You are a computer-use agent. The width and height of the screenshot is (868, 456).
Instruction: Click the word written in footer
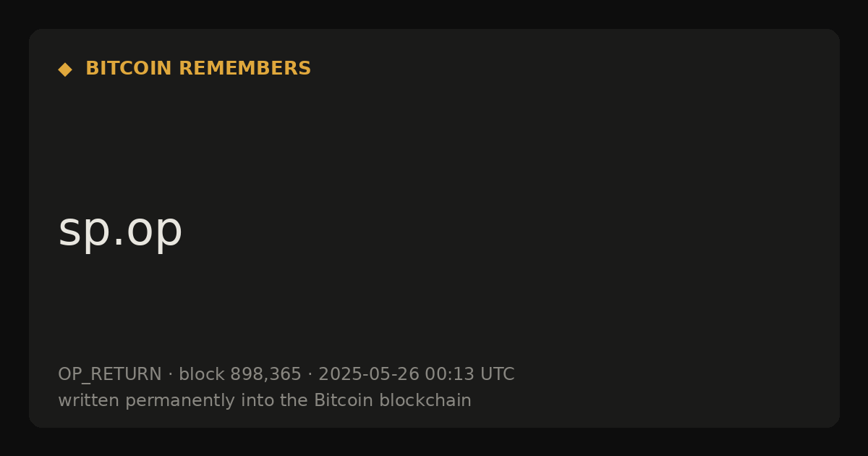coord(89,401)
